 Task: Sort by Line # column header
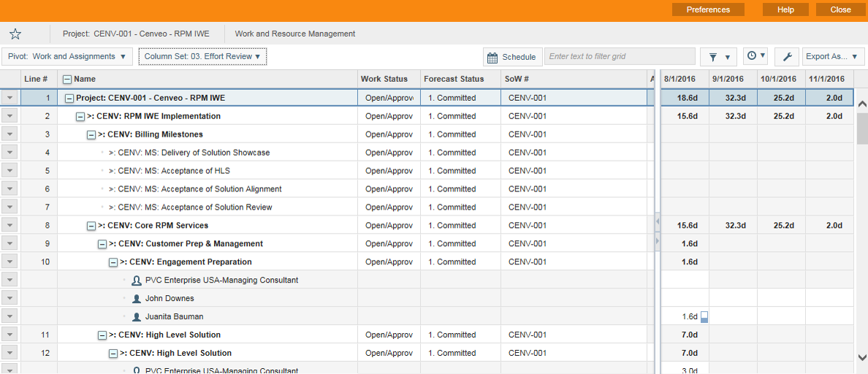[39, 79]
